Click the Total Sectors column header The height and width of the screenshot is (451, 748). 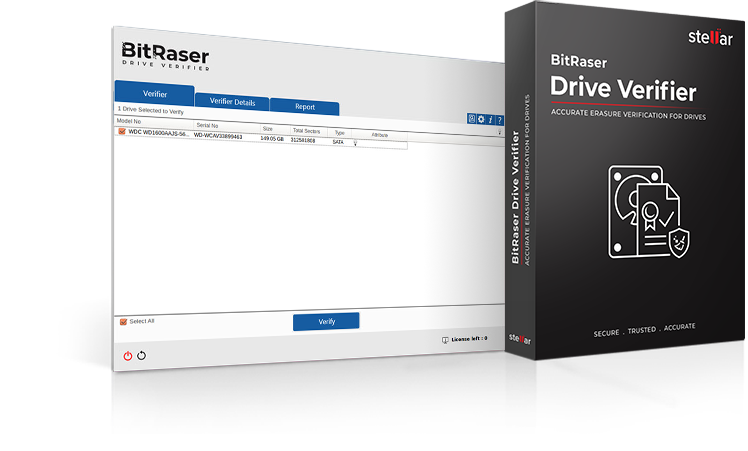[306, 131]
